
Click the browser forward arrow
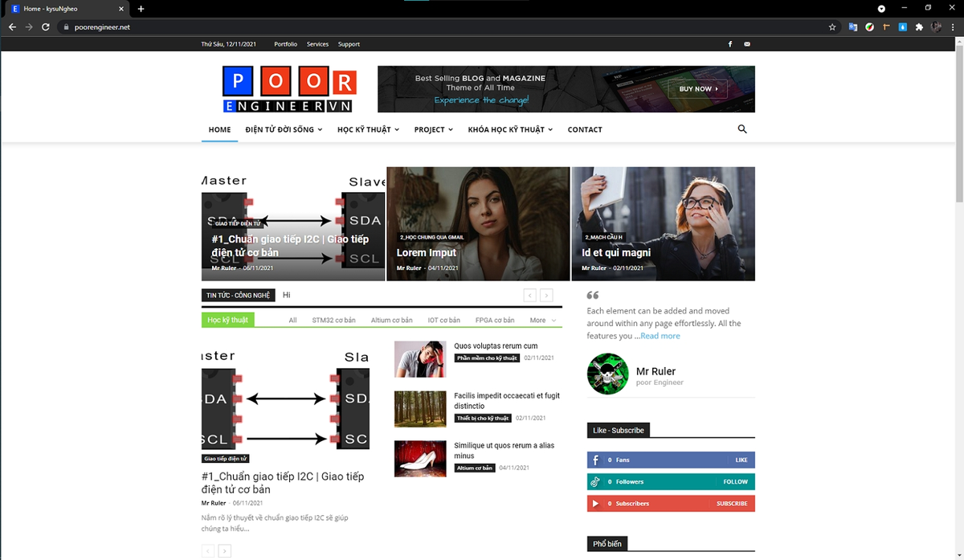coord(29,27)
